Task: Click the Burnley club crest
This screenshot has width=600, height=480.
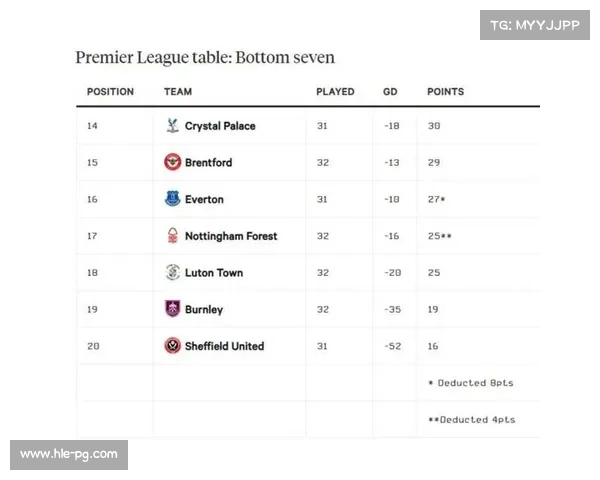Action: point(173,309)
